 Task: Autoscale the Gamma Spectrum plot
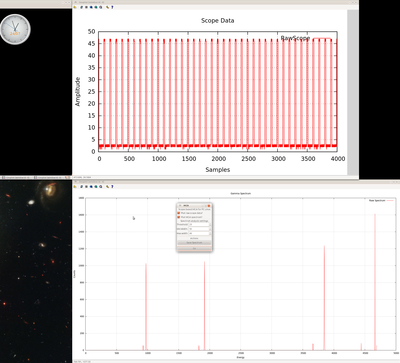pyautogui.click(x=100, y=186)
